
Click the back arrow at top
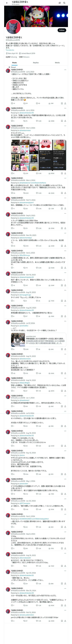[x=7, y=3]
